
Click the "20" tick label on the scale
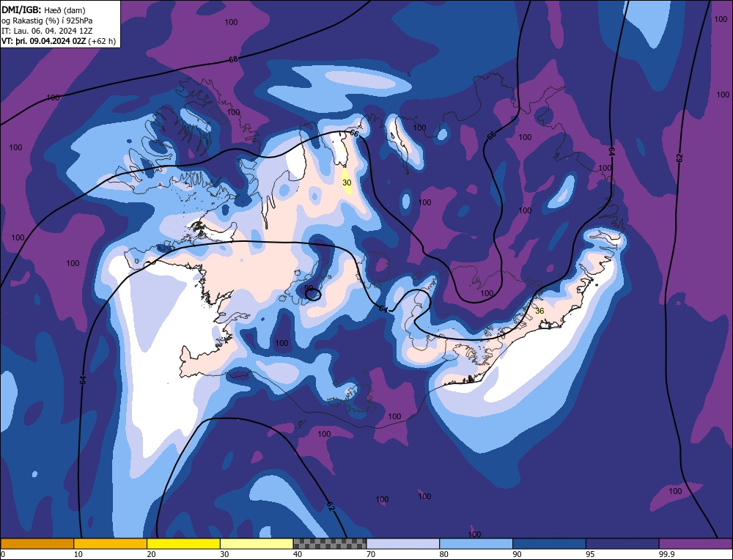tap(151, 554)
